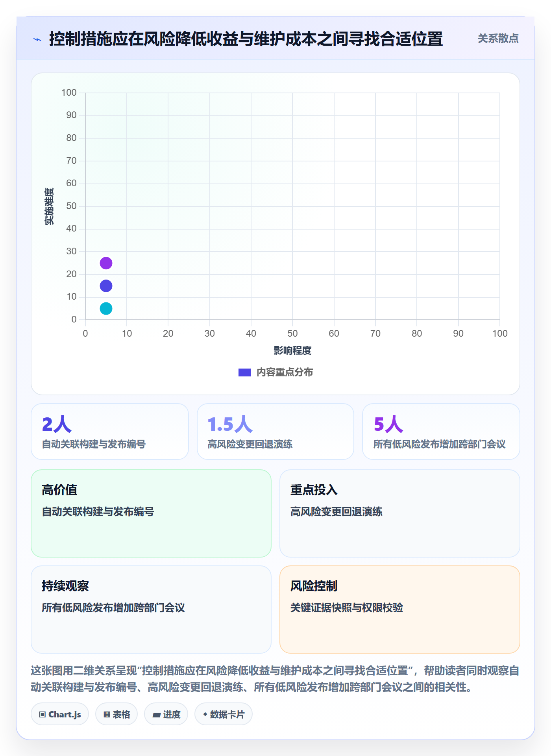Click the main title 控制措施应在风险降低收益与维护成本之间寻找合适位置
The image size is (551, 756).
point(246,39)
